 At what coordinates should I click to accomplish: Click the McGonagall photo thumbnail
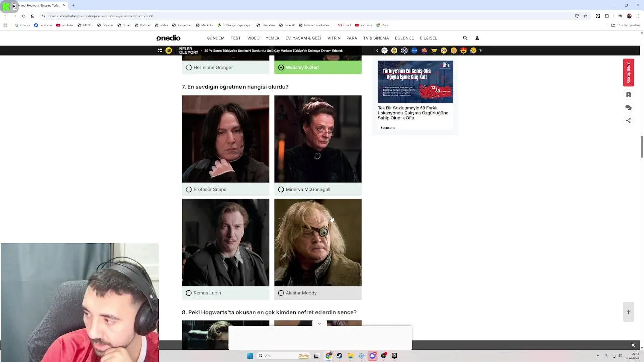click(x=317, y=139)
